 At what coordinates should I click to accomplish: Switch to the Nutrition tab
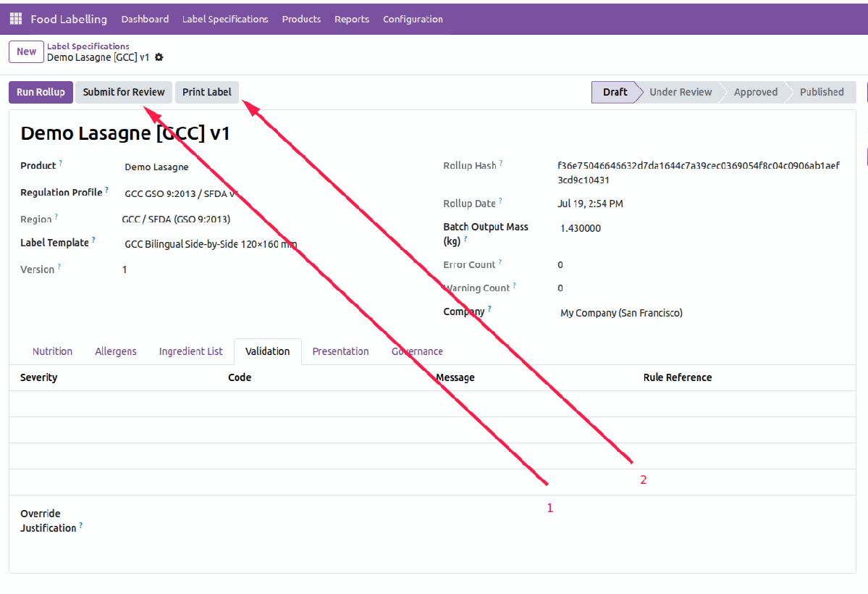(x=53, y=351)
